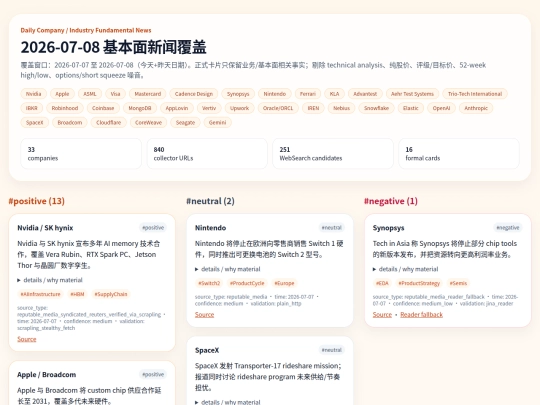Click the #ProductCycle hashtag
The width and height of the screenshot is (540, 405).
(x=247, y=283)
